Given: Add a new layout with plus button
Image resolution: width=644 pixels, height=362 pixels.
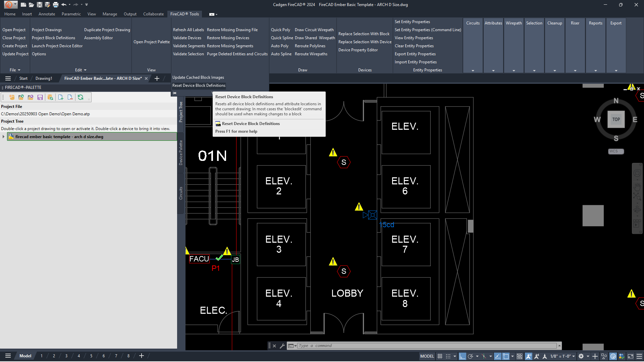Looking at the screenshot, I should (x=142, y=356).
